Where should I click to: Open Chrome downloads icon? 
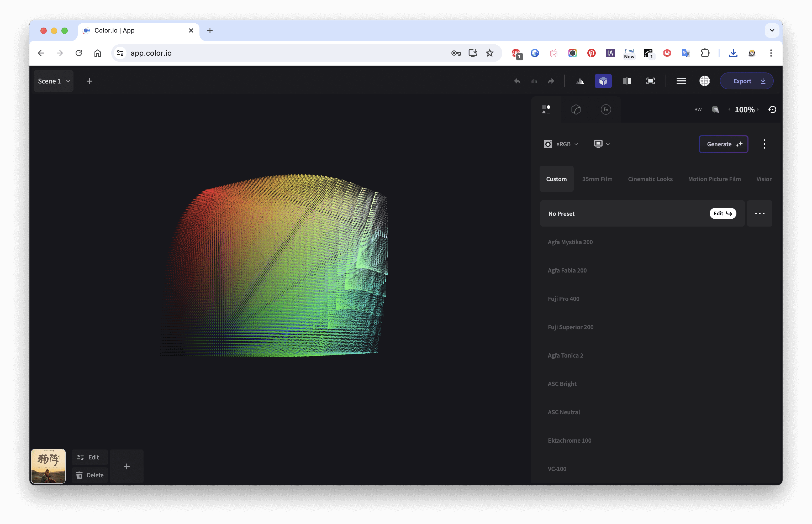click(x=733, y=53)
